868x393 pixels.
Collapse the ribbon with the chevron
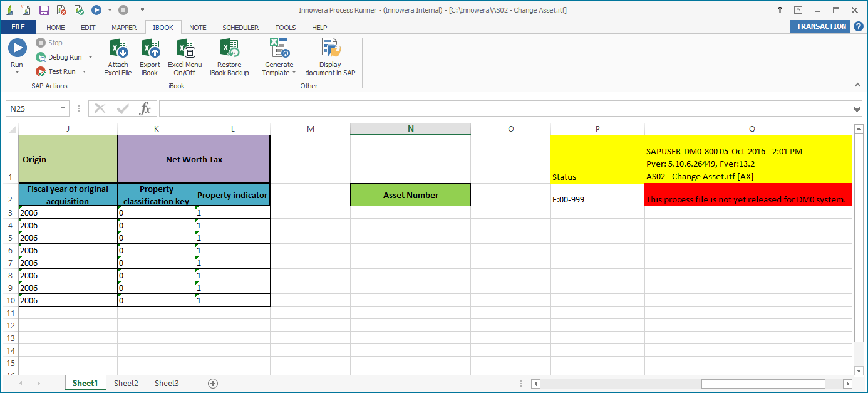[857, 84]
